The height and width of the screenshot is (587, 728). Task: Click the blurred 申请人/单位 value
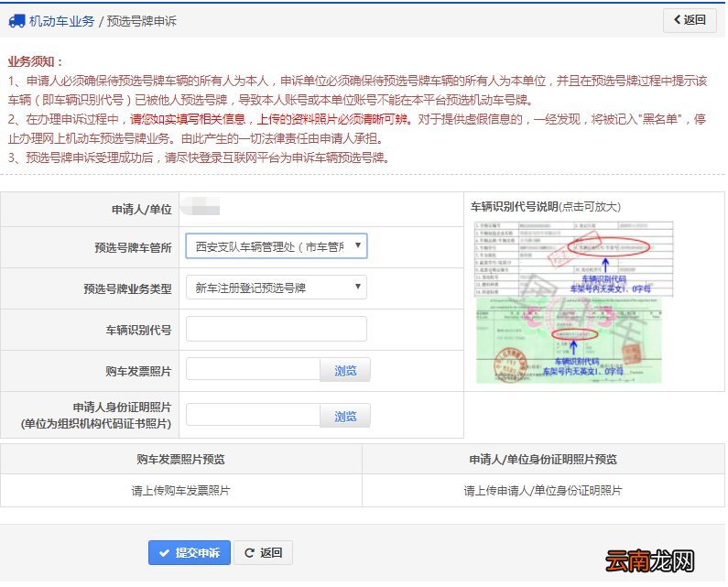coord(201,206)
